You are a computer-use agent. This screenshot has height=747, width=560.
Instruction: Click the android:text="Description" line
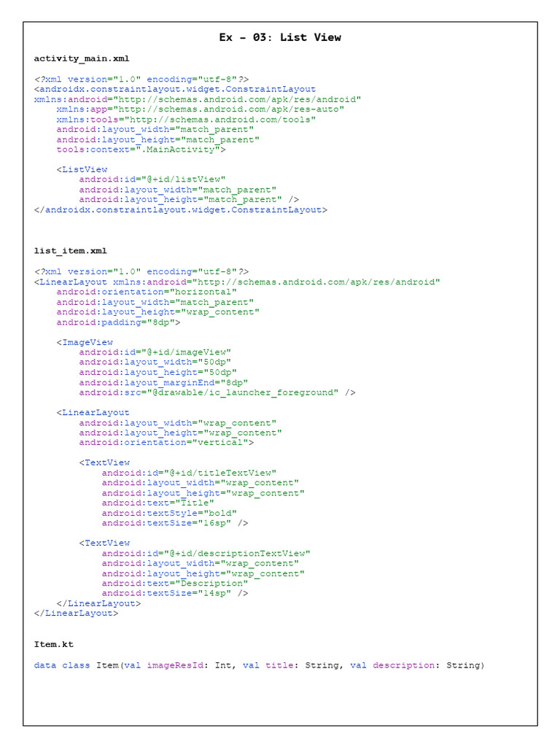point(175,584)
